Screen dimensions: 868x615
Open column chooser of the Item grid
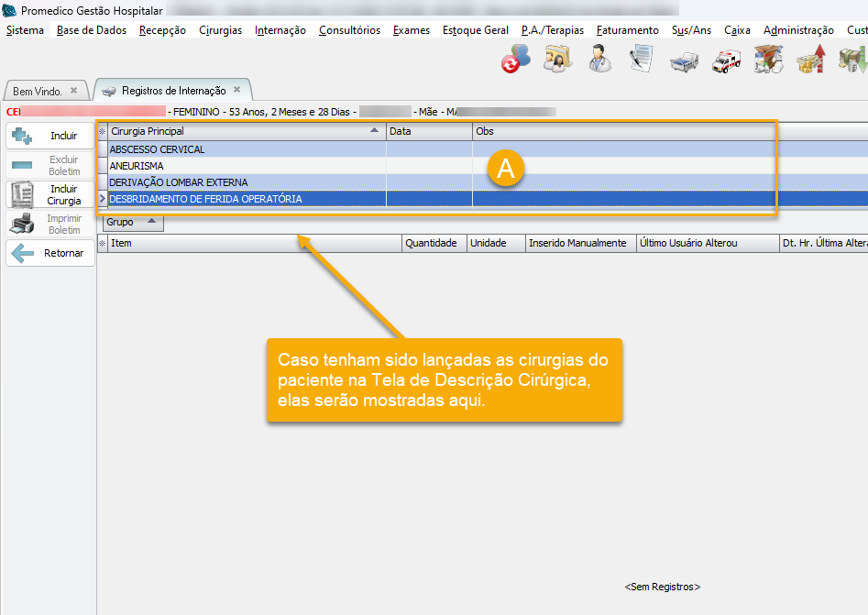[102, 243]
